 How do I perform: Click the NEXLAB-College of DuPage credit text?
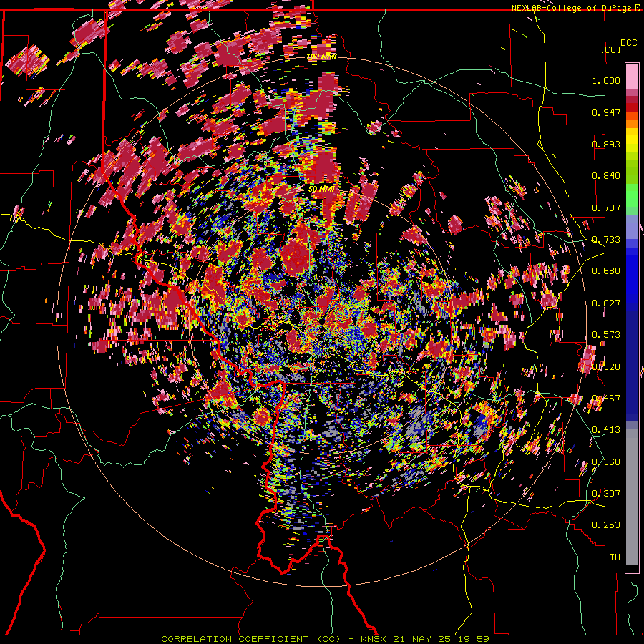click(573, 8)
